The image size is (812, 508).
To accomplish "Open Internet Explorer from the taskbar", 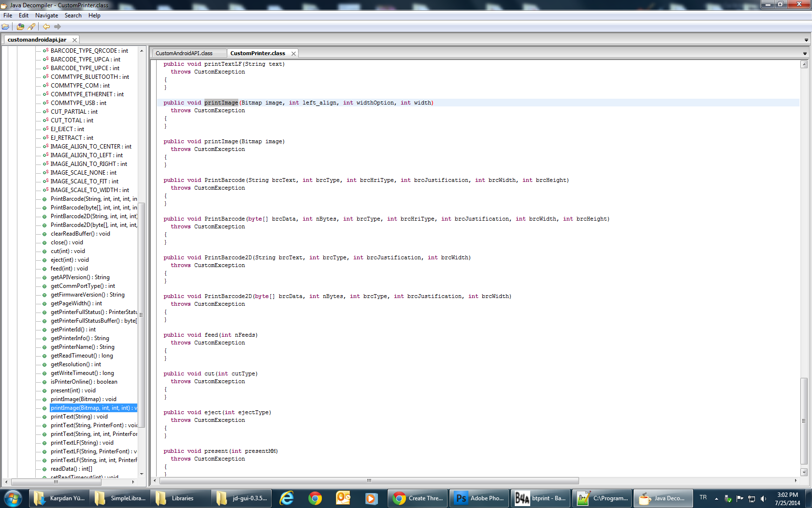I will [x=287, y=498].
